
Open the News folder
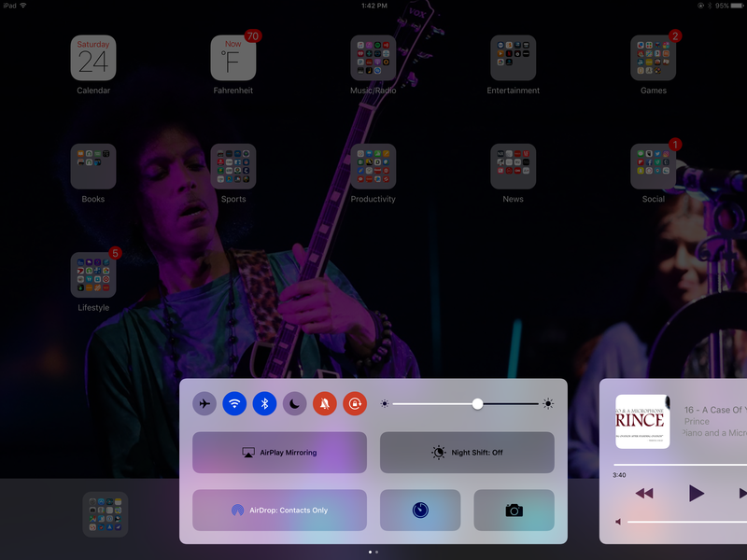pyautogui.click(x=513, y=166)
